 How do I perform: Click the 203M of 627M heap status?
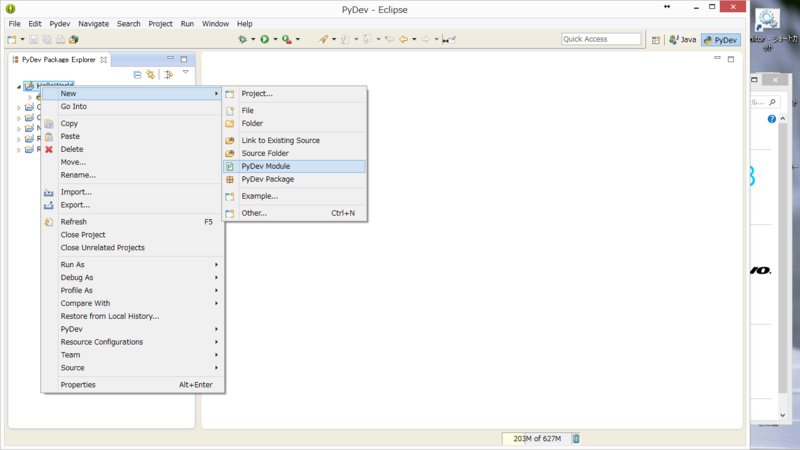coord(536,438)
